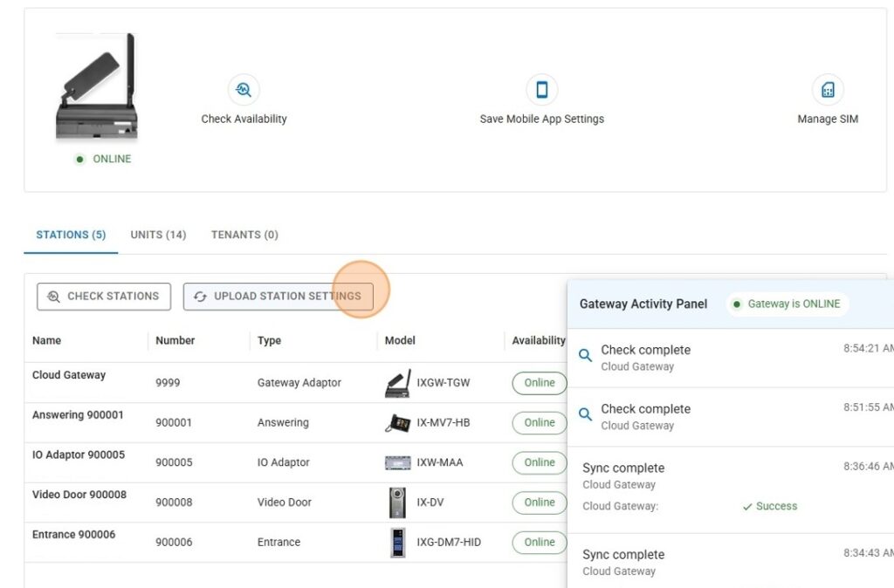The image size is (894, 588).
Task: Click the Number column header
Action: (175, 341)
